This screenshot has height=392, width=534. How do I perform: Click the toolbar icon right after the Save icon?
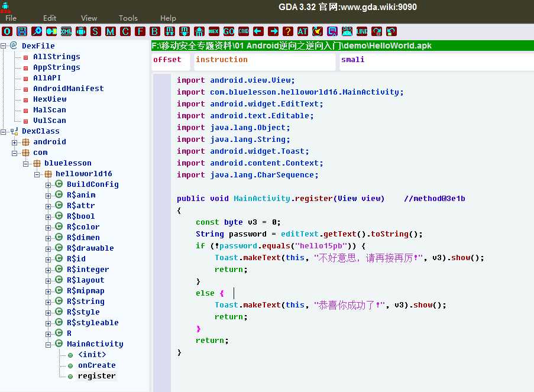click(37, 32)
